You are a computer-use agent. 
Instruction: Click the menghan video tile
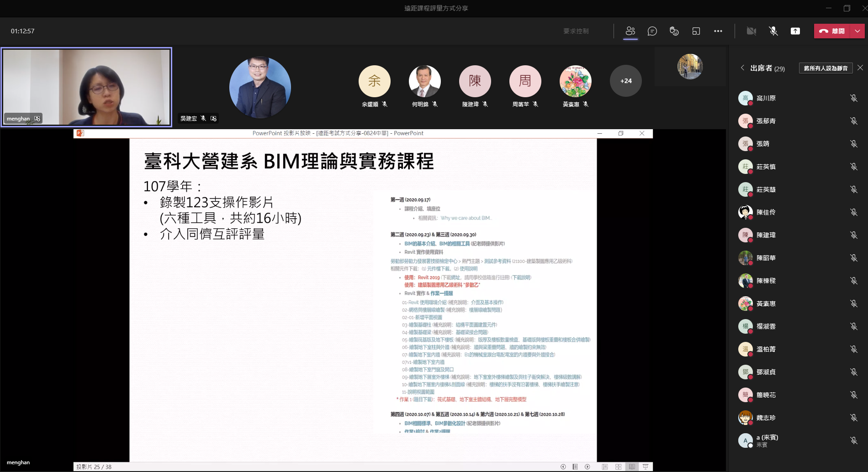[86, 87]
